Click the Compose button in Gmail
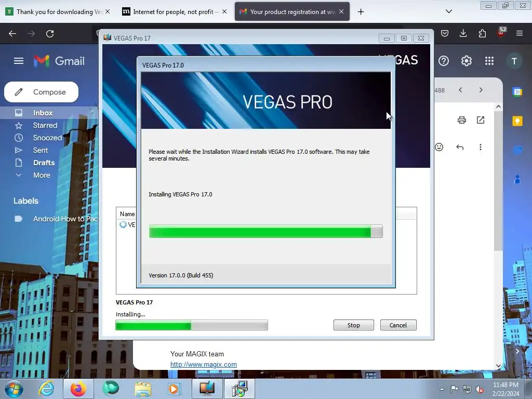Screen dimensions: 532x399 pyautogui.click(x=42, y=92)
